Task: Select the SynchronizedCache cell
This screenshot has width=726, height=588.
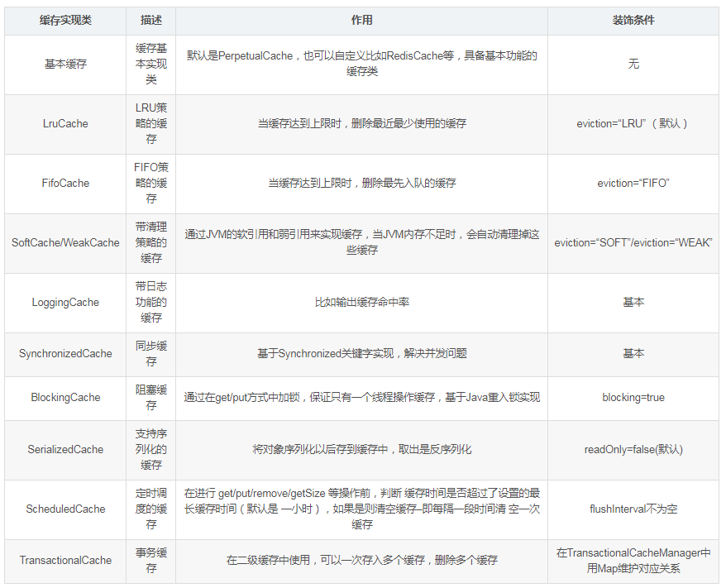Action: 65,354
